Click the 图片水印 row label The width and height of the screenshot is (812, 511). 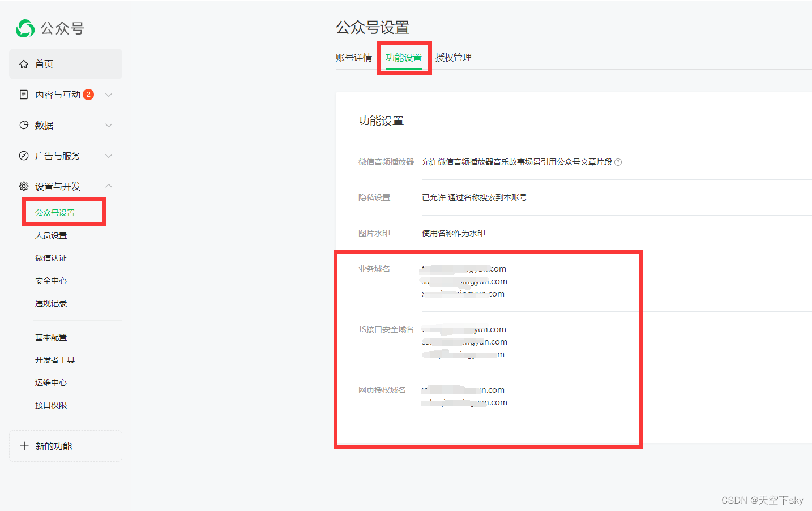coord(374,233)
